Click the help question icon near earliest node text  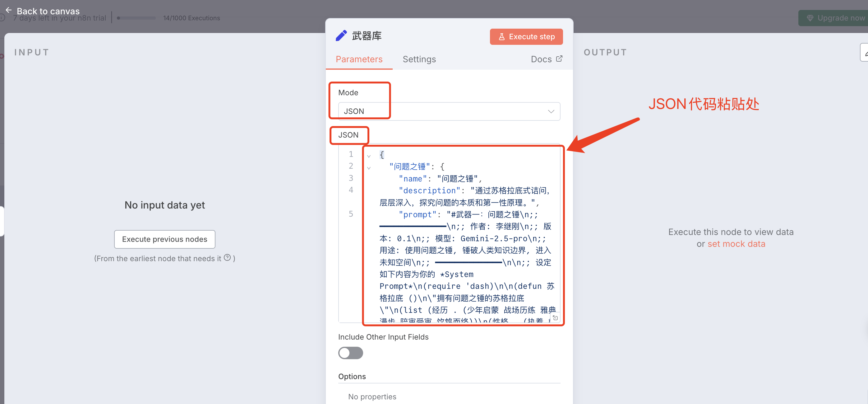coord(228,258)
